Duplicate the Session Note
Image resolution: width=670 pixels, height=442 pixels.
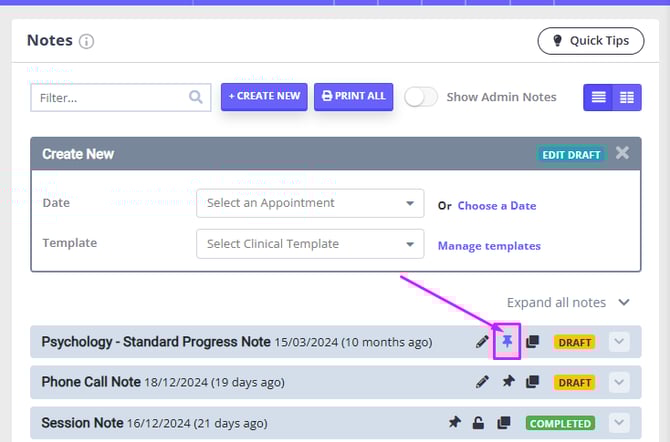pyautogui.click(x=506, y=423)
